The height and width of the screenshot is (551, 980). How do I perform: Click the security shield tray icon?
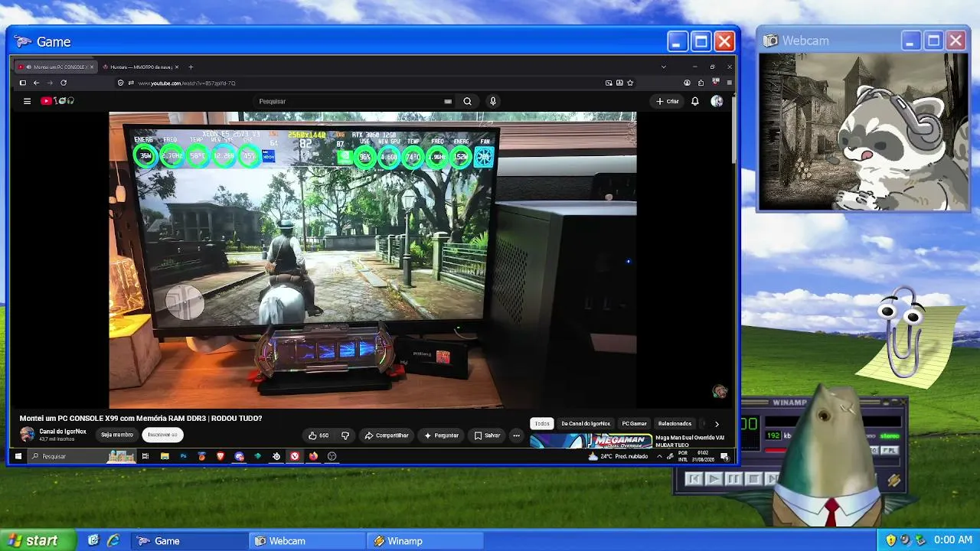tap(890, 540)
